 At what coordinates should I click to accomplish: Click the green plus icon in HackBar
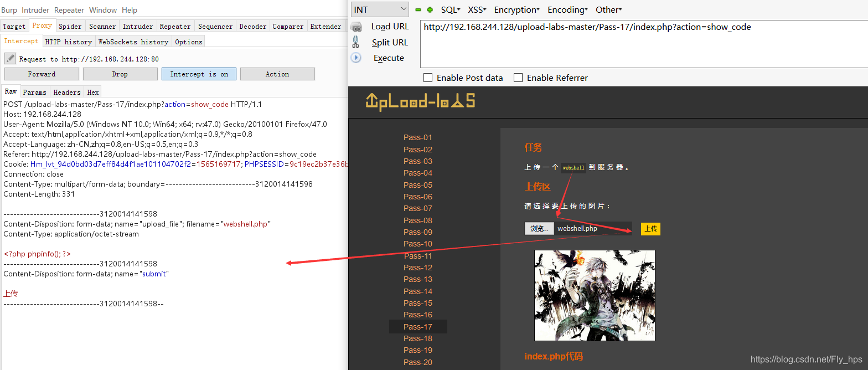430,9
